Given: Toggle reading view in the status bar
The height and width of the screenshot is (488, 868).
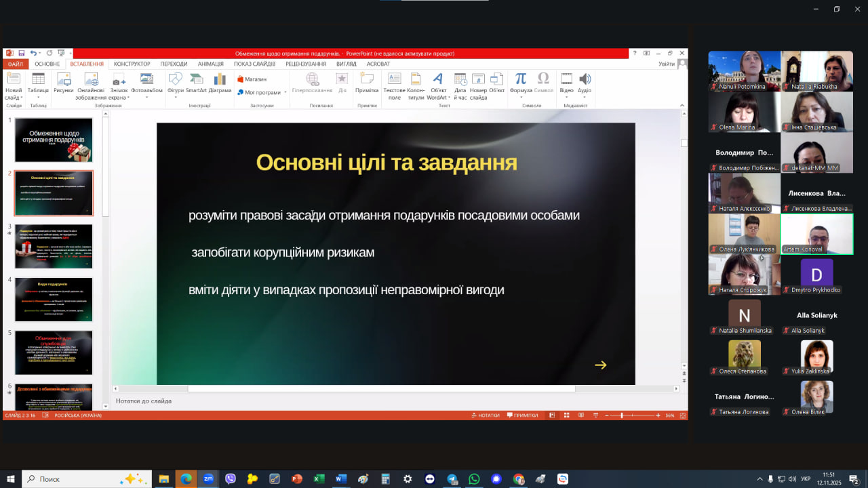Looking at the screenshot, I should pyautogui.click(x=580, y=415).
